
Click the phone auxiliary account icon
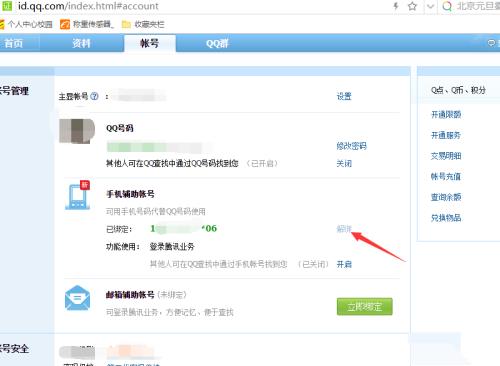point(78,195)
